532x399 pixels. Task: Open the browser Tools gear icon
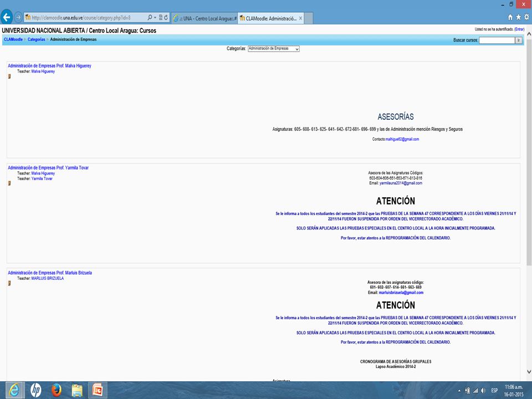(526, 17)
